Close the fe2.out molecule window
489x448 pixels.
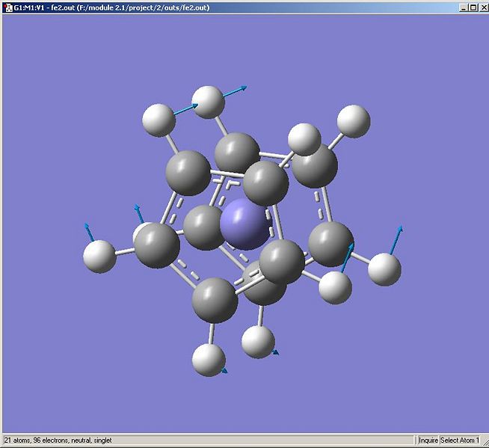pyautogui.click(x=482, y=7)
